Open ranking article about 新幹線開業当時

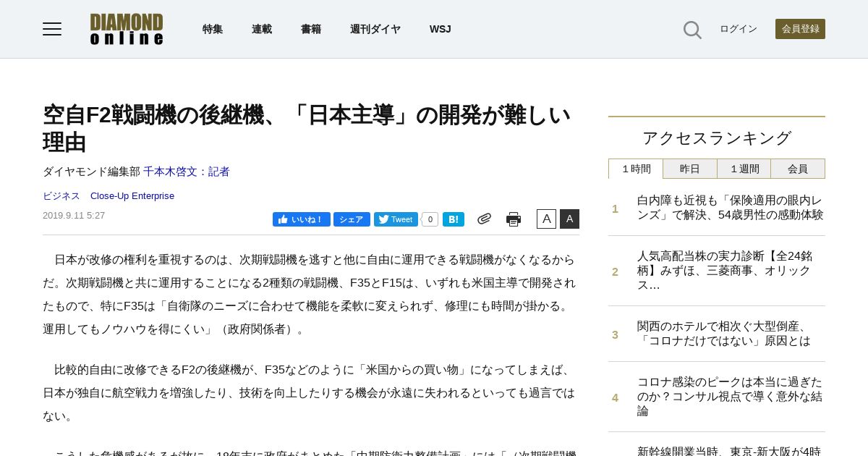click(x=731, y=450)
